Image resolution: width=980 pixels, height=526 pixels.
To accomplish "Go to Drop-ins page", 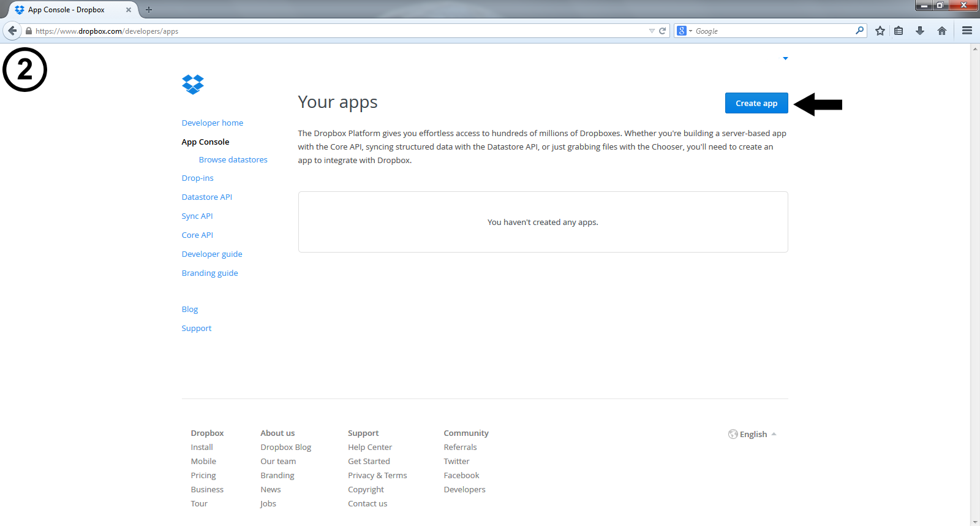I will 197,178.
